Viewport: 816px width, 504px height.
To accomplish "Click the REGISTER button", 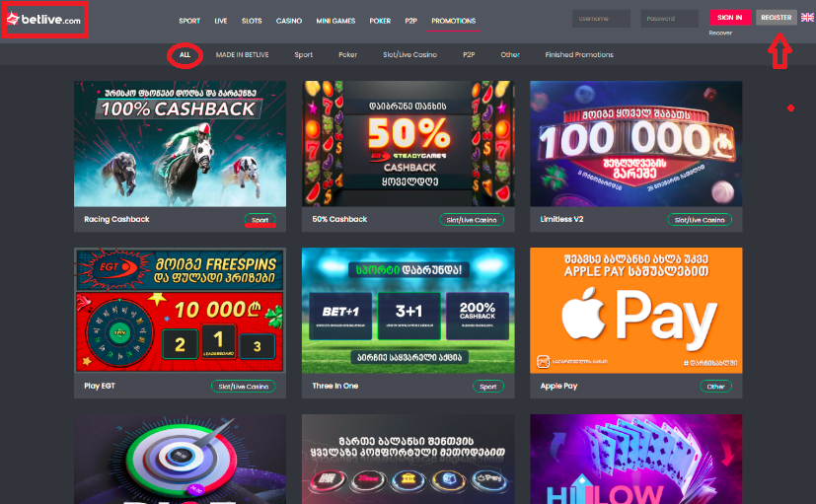I will [776, 17].
